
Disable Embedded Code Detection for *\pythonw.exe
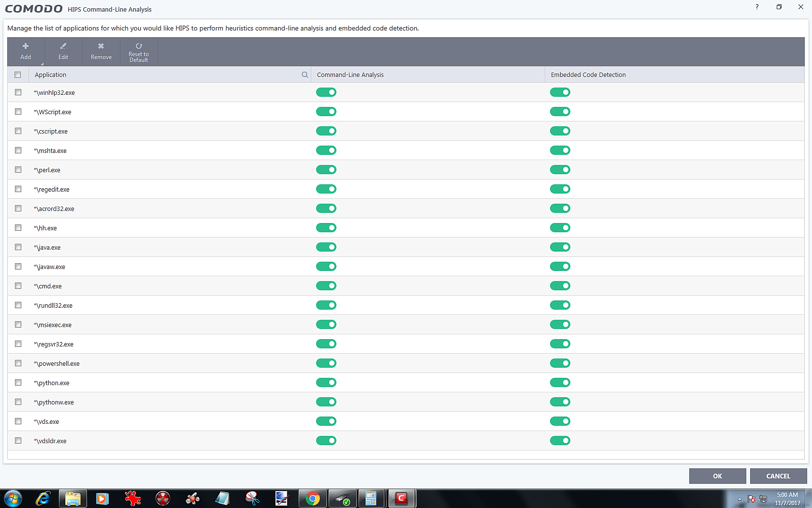click(x=560, y=402)
